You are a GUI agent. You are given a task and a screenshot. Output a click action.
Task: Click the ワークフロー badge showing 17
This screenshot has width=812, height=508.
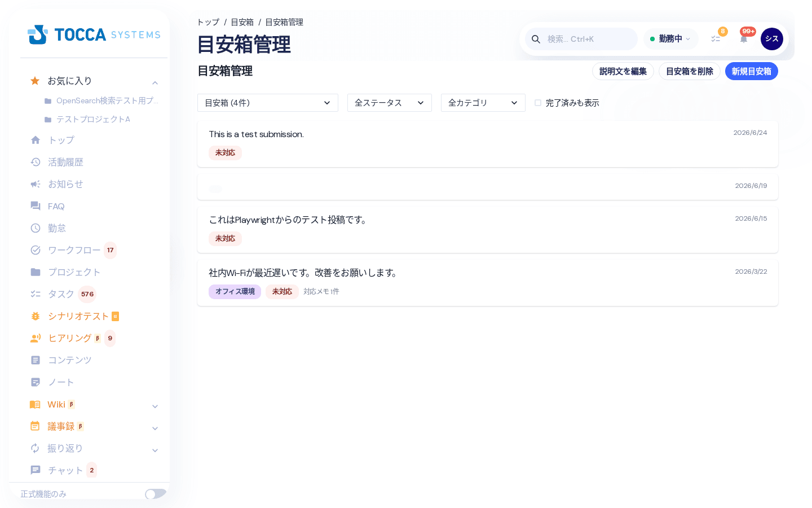[111, 250]
